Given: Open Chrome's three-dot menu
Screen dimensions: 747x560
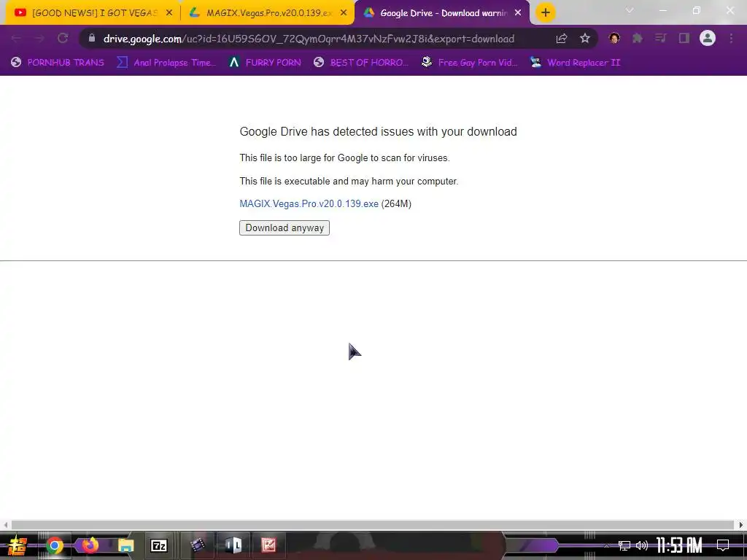Looking at the screenshot, I should pos(731,38).
